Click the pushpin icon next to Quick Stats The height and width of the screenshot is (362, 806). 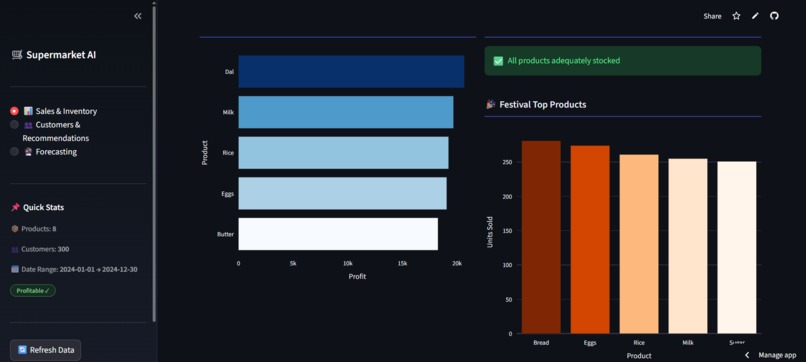(15, 207)
